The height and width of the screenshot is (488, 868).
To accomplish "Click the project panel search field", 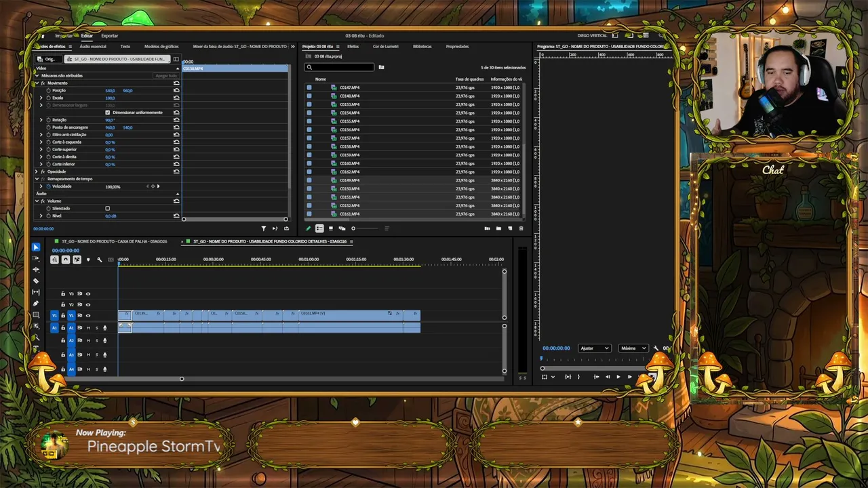I will [x=339, y=67].
